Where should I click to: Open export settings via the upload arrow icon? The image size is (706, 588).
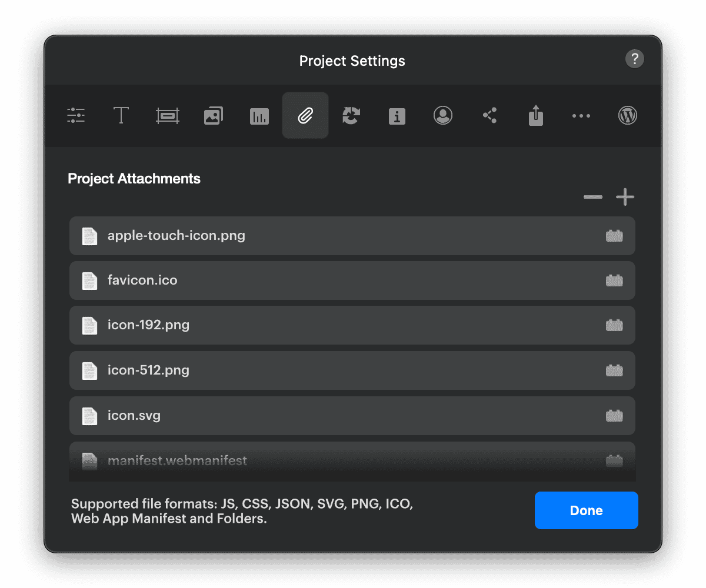point(535,115)
